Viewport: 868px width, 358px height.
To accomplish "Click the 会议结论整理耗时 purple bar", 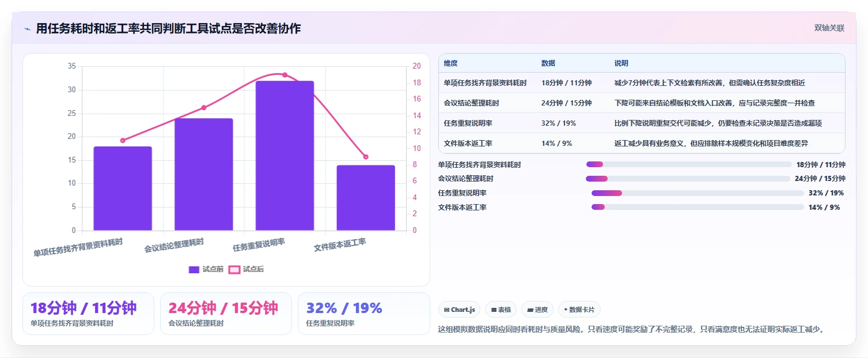I will tap(204, 175).
